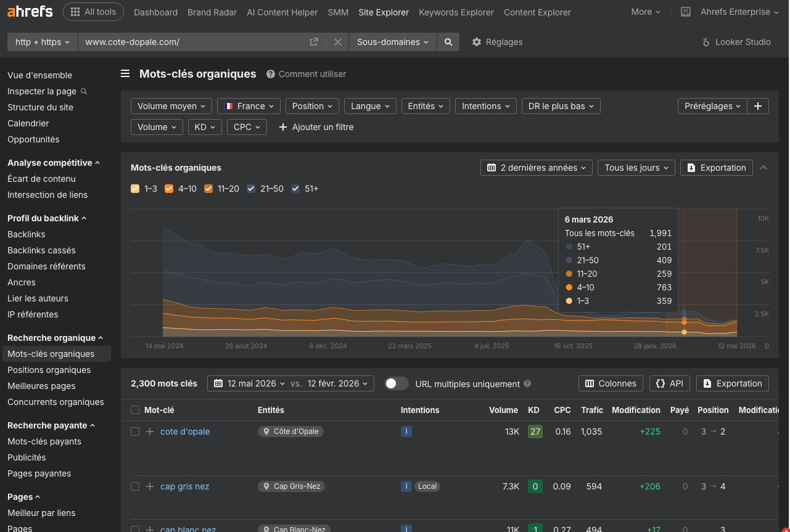This screenshot has width=790, height=532.
Task: Click the help icon next to URL multiples uniquement
Action: (527, 383)
